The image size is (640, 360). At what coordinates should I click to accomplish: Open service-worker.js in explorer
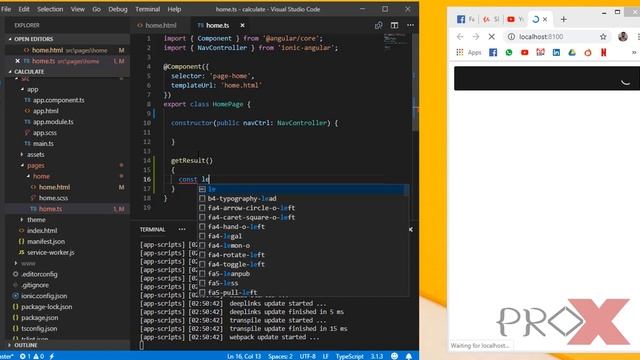pos(51,252)
